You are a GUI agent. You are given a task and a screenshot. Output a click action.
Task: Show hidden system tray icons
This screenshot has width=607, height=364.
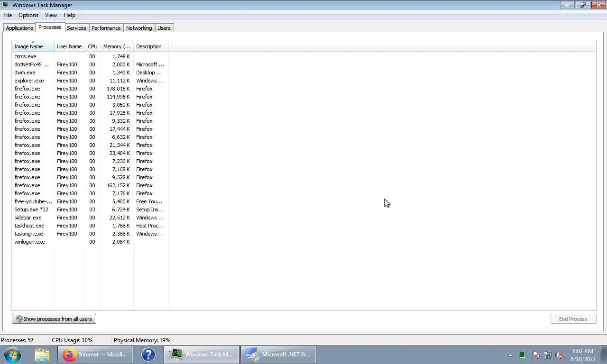(510, 355)
